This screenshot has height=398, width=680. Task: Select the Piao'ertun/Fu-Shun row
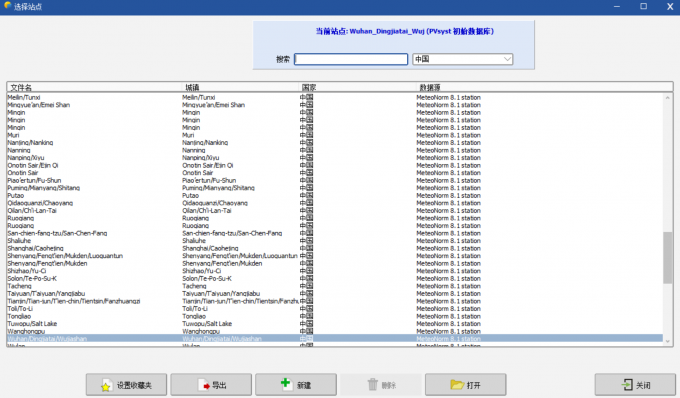coord(335,180)
